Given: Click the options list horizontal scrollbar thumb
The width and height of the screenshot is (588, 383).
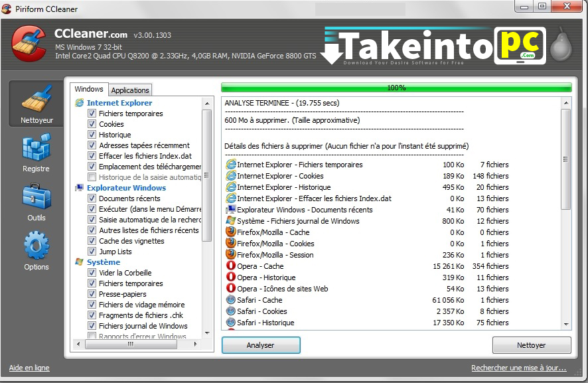Looking at the screenshot, I should (131, 344).
